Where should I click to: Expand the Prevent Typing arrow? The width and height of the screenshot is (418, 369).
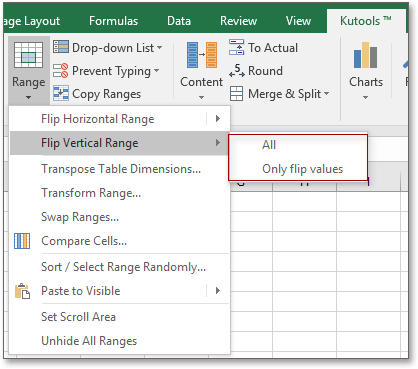(156, 71)
